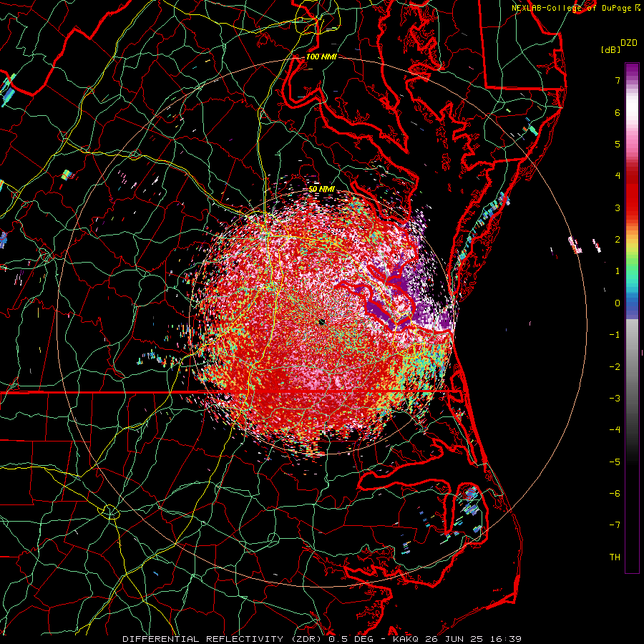Click the DZD product label above the scale
This screenshot has width=644, height=644.
point(629,43)
